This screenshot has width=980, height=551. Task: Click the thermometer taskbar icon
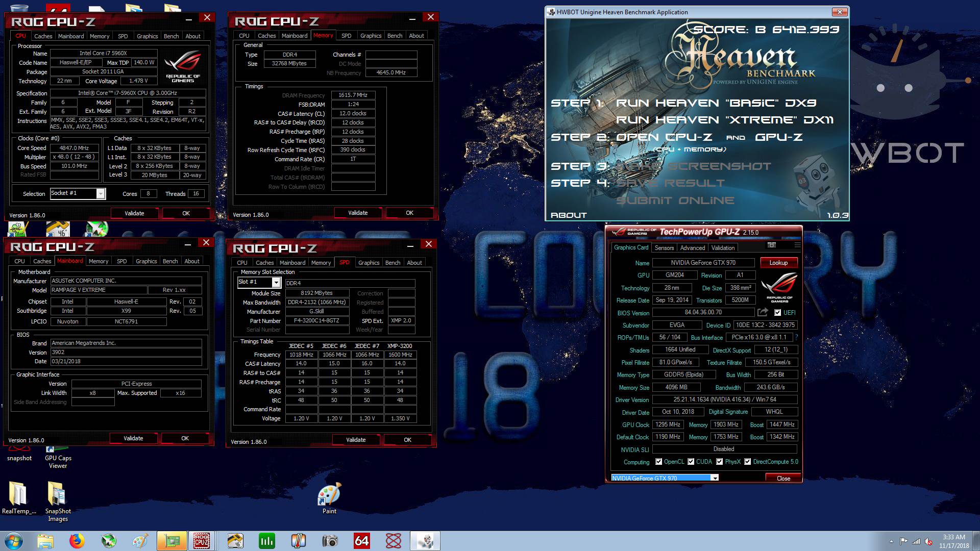click(x=299, y=541)
